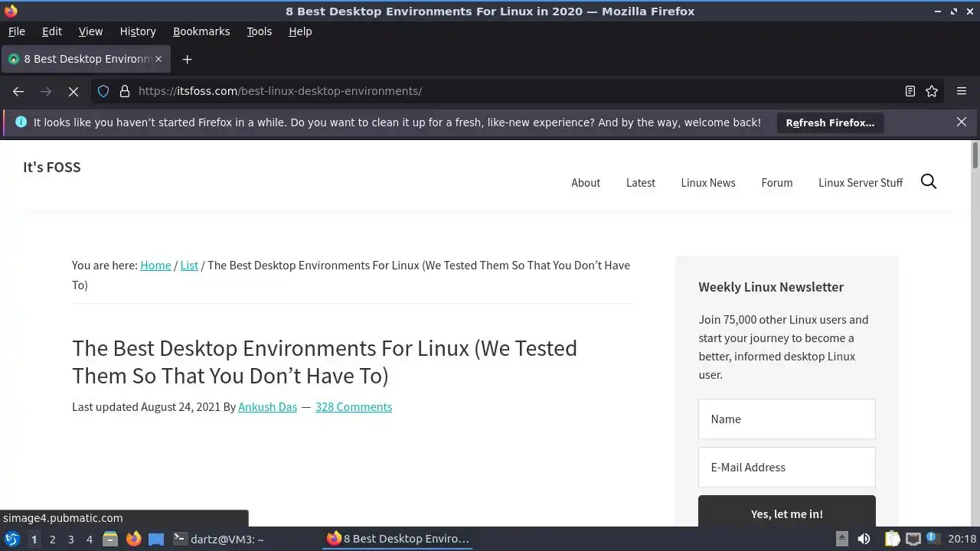
Task: Click the Firefox reader view icon
Action: tap(910, 91)
